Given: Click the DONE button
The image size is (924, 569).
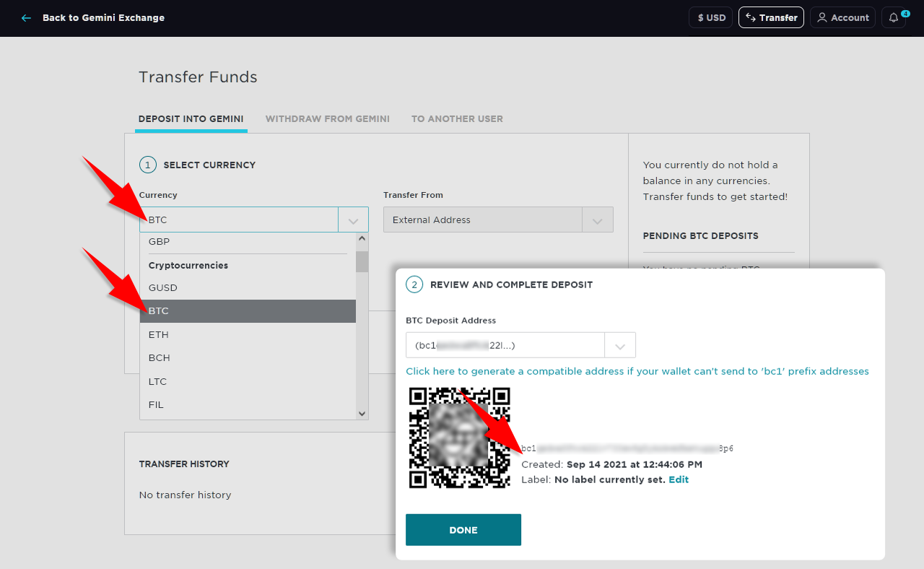Looking at the screenshot, I should [x=463, y=530].
